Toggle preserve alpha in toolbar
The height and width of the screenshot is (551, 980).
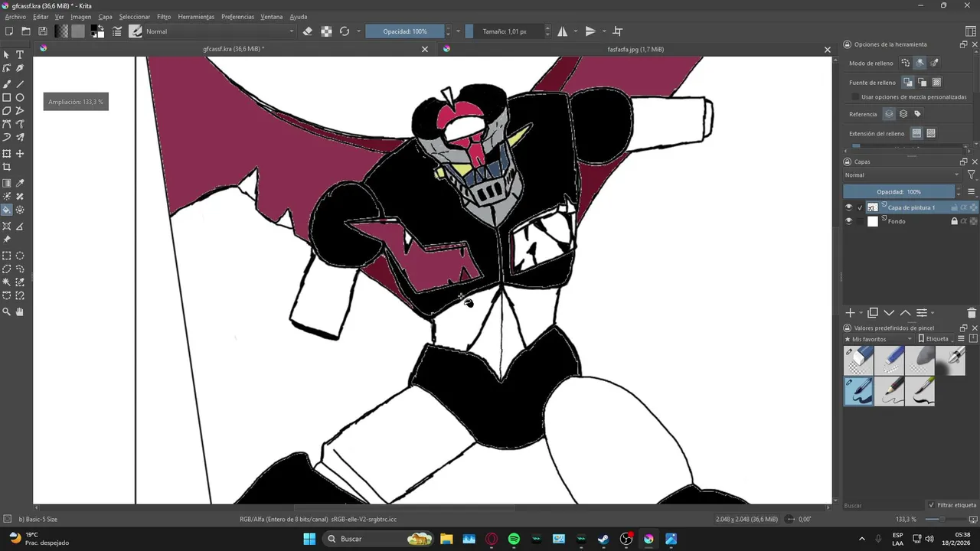(x=326, y=31)
